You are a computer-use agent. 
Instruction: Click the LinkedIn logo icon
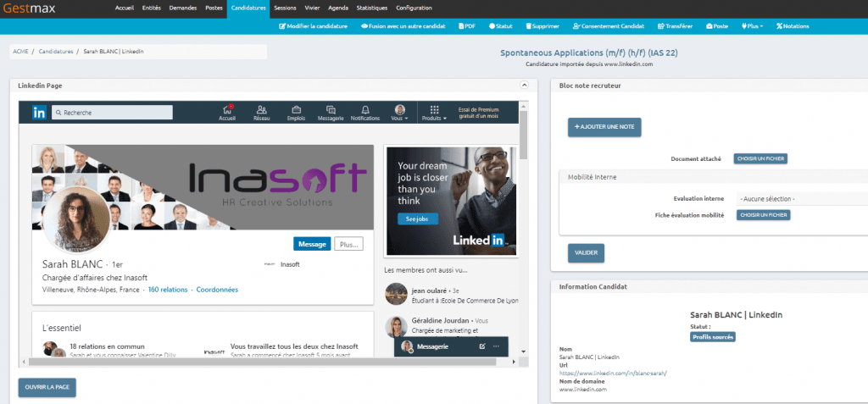(39, 113)
